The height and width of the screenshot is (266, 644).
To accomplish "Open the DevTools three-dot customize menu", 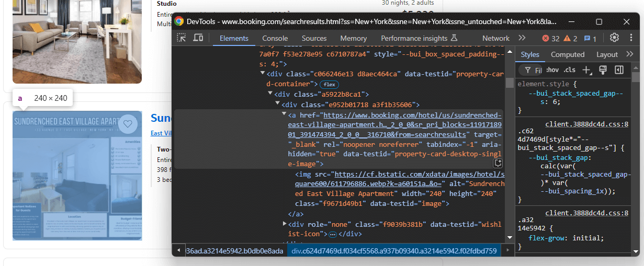I will point(630,38).
